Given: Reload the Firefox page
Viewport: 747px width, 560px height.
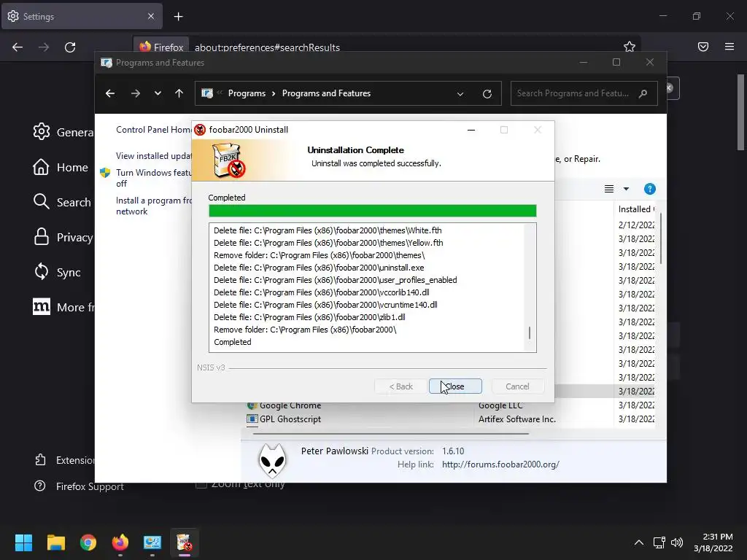Looking at the screenshot, I should pos(70,47).
